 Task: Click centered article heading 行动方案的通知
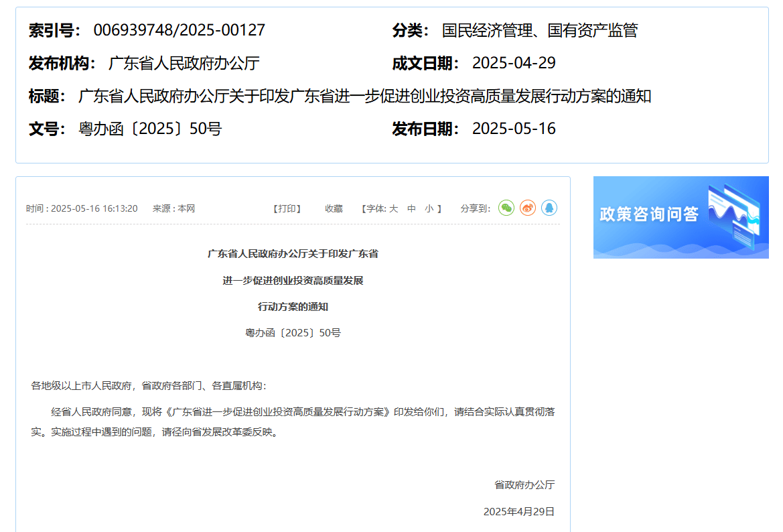tap(293, 307)
